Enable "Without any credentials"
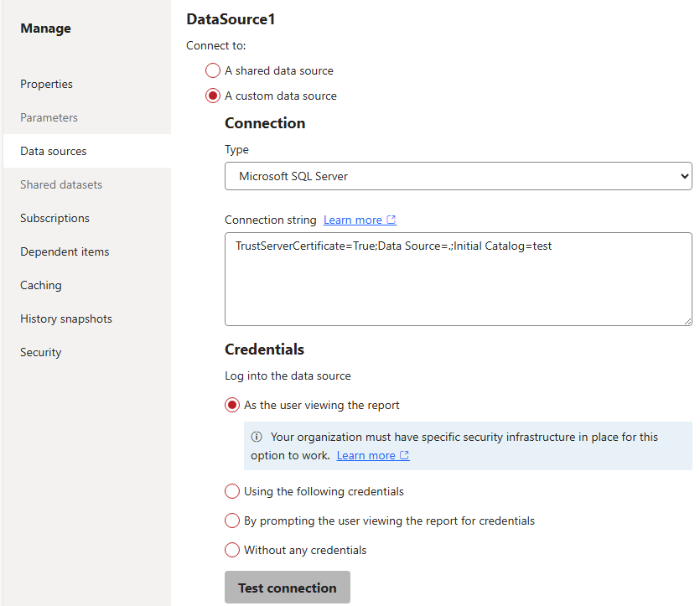 [232, 550]
